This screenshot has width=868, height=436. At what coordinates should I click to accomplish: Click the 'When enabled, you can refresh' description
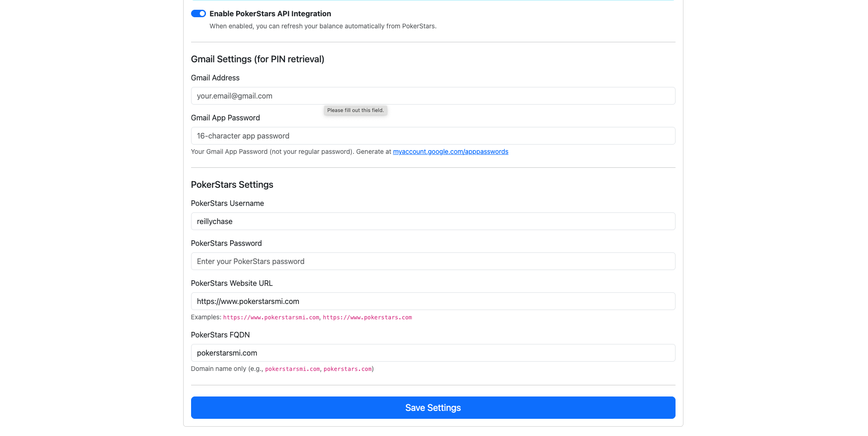click(x=323, y=26)
